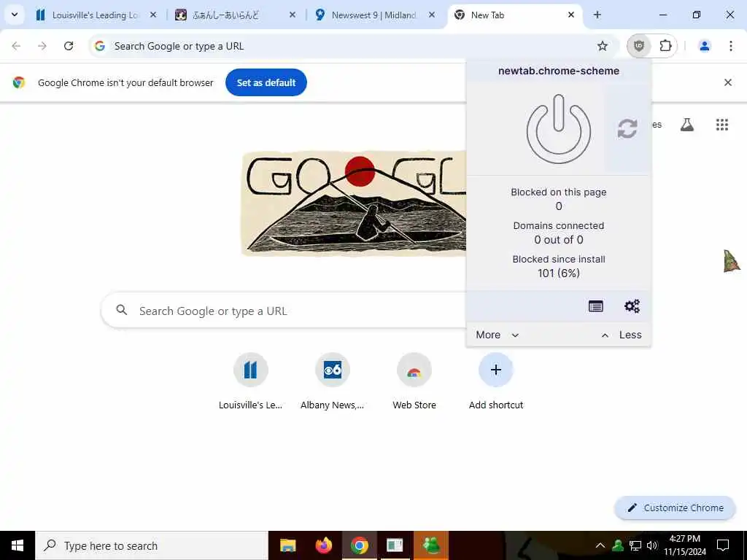Open a new tab with plus button
Viewport: 747px width, 560px height.
[x=597, y=15]
